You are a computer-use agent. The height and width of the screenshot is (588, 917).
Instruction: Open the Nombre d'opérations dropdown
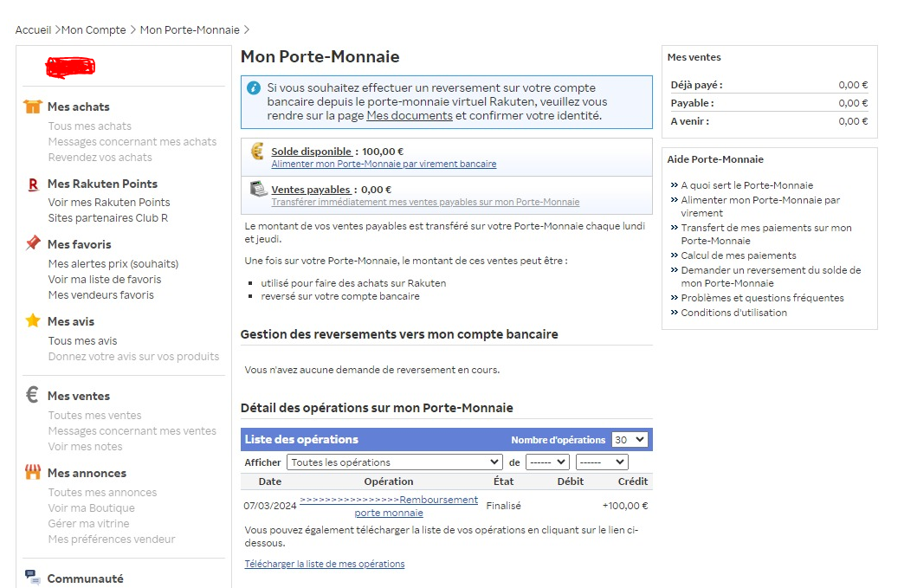point(630,439)
